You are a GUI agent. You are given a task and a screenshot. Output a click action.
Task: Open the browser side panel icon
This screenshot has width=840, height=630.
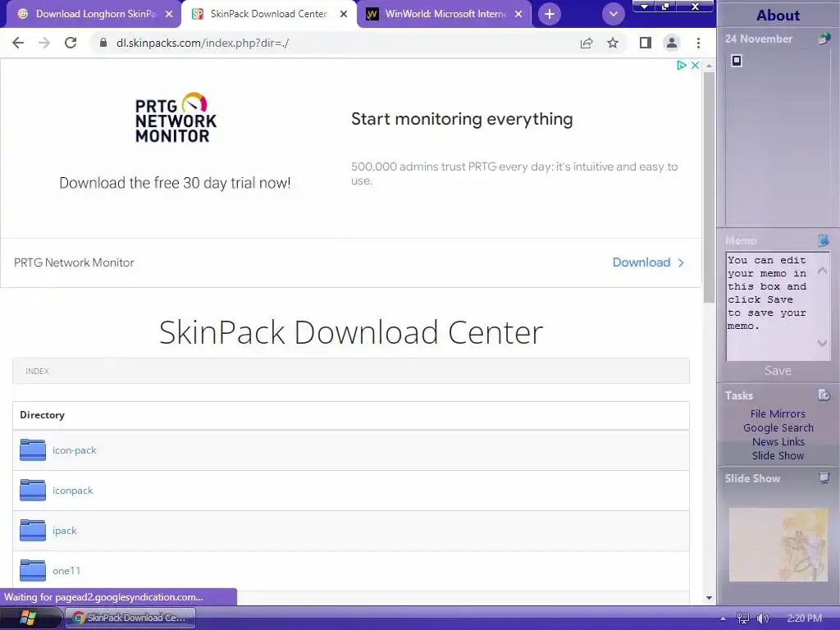coord(646,43)
